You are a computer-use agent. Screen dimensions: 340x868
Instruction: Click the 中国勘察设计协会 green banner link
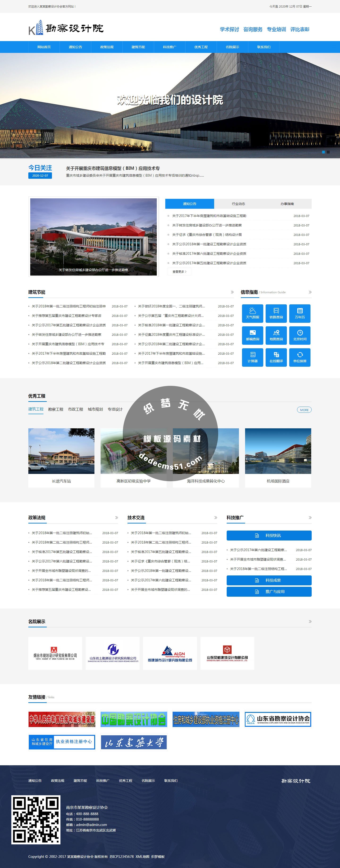(133, 719)
